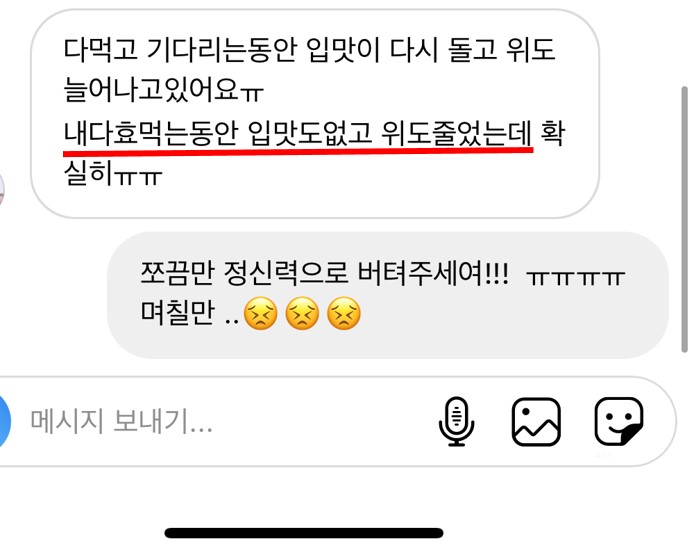Click the ㅠㅠㅠㅠ text in the reply

tap(575, 277)
